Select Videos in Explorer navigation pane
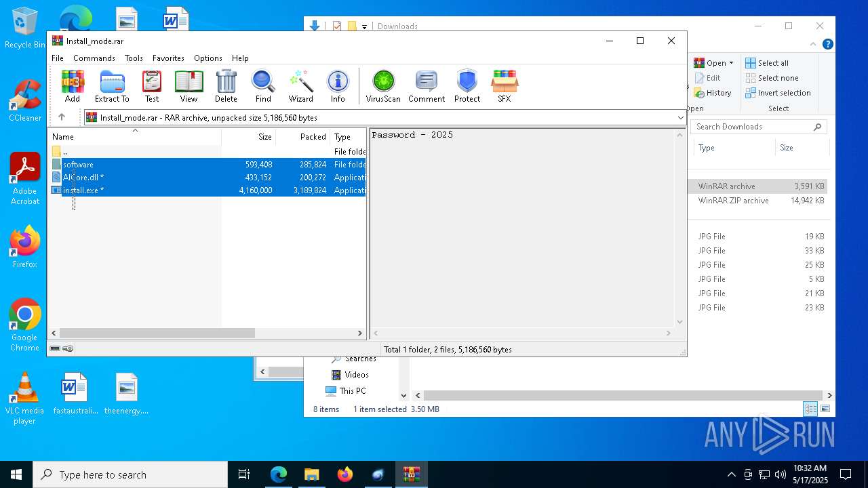The image size is (868, 488). pyautogui.click(x=351, y=375)
